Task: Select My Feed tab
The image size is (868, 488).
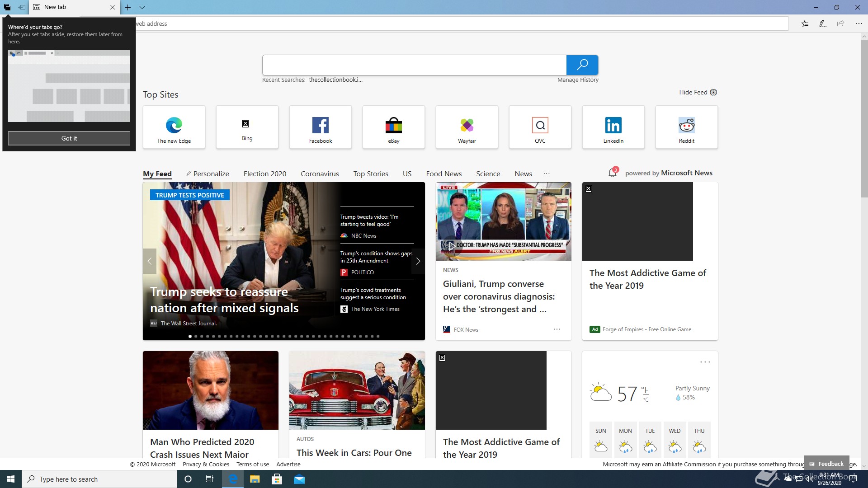Action: 157,174
